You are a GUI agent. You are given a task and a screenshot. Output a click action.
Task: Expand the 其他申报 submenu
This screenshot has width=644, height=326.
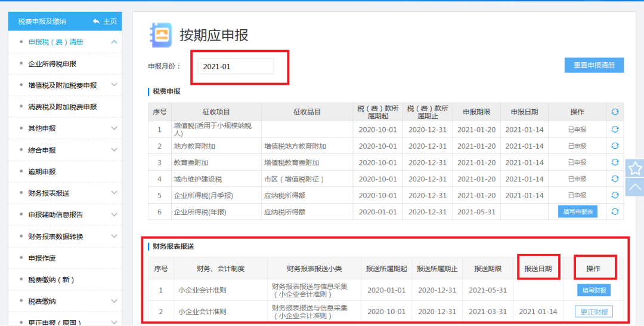coord(114,128)
